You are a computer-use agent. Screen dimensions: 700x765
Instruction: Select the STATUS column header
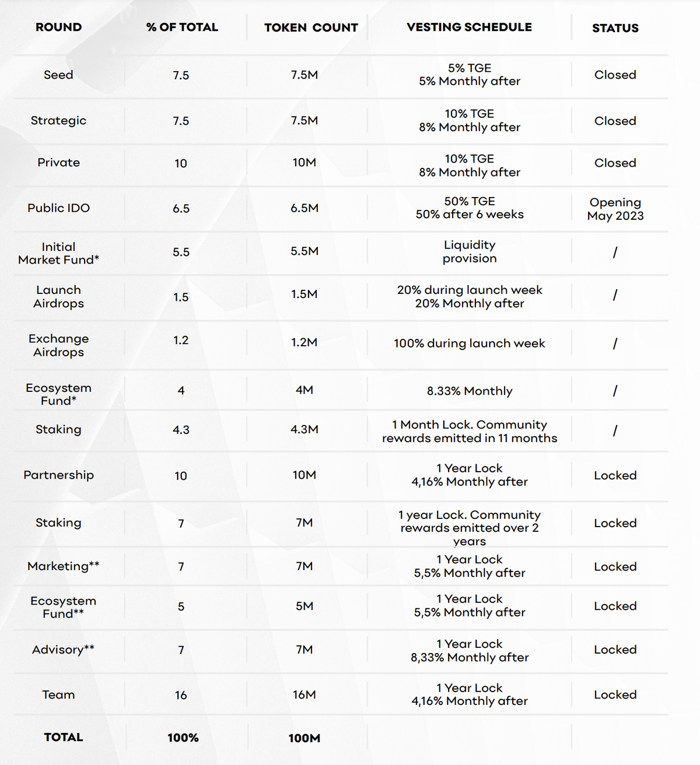[x=615, y=28]
